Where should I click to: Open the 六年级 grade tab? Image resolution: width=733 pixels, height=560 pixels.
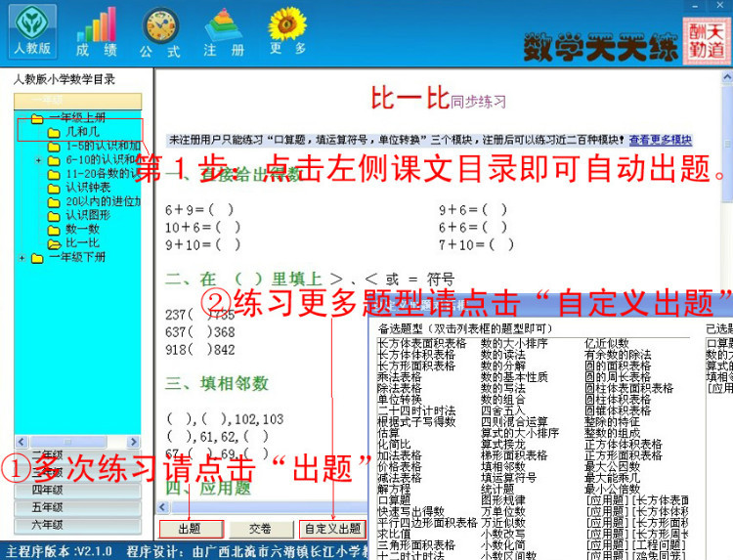[77, 526]
